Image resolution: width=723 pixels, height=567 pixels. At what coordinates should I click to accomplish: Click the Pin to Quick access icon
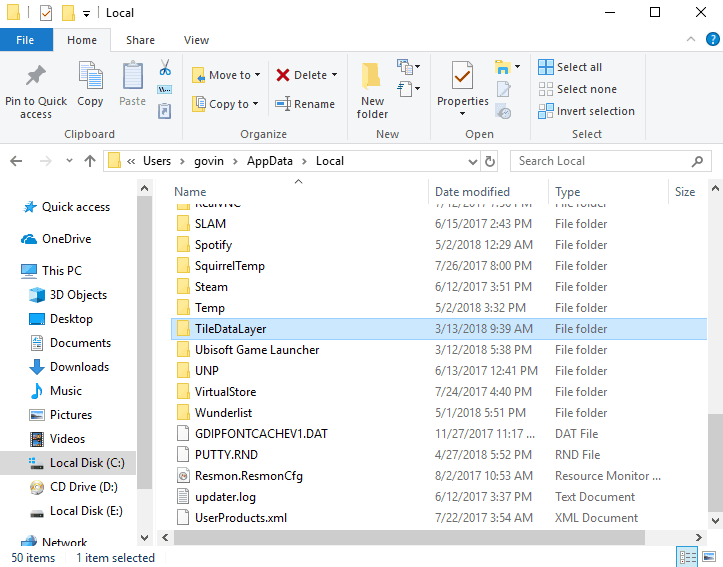coord(36,78)
